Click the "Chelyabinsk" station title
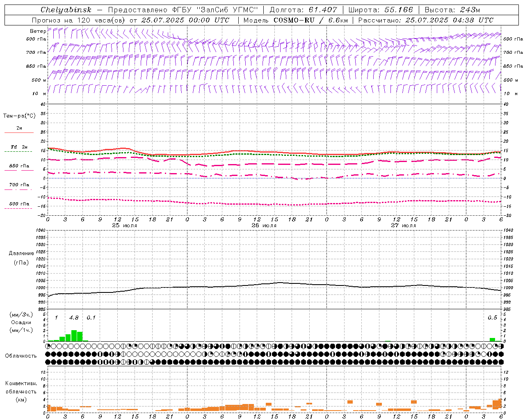525x420 pixels. pyautogui.click(x=66, y=10)
